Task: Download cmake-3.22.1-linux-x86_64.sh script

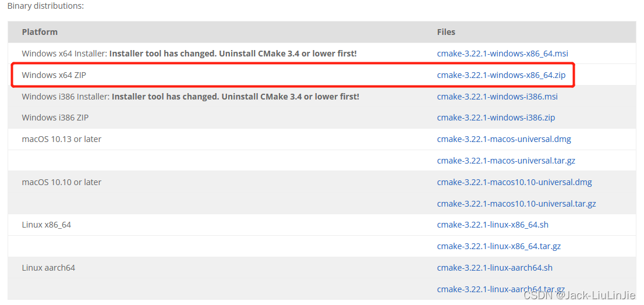Action: (493, 225)
